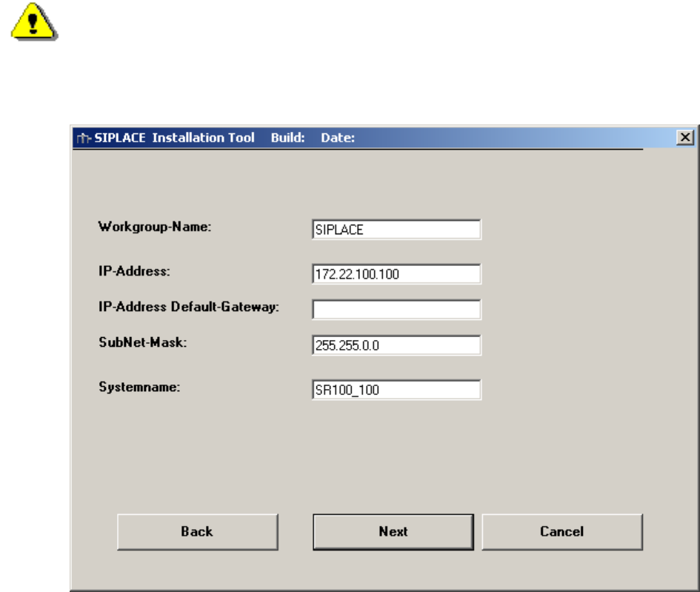Click the Systemname field showing SR100_100
This screenshot has width=700, height=592.
(x=396, y=390)
